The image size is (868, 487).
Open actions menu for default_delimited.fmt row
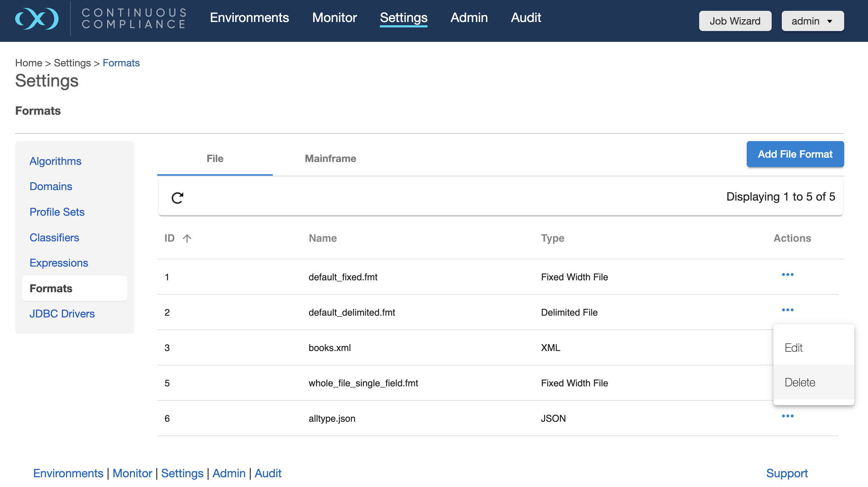click(788, 310)
